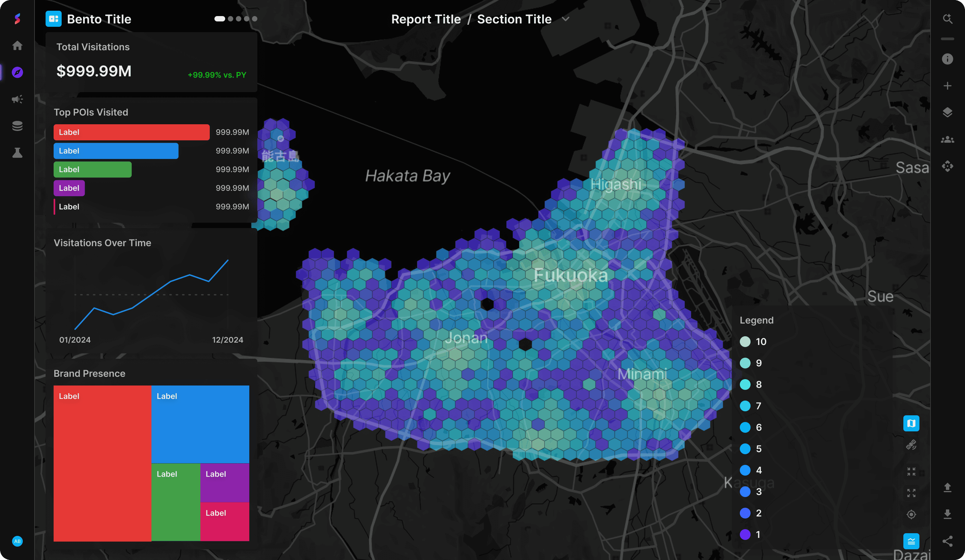Open the database icon in left sidebar
The width and height of the screenshot is (965, 560).
(x=17, y=126)
